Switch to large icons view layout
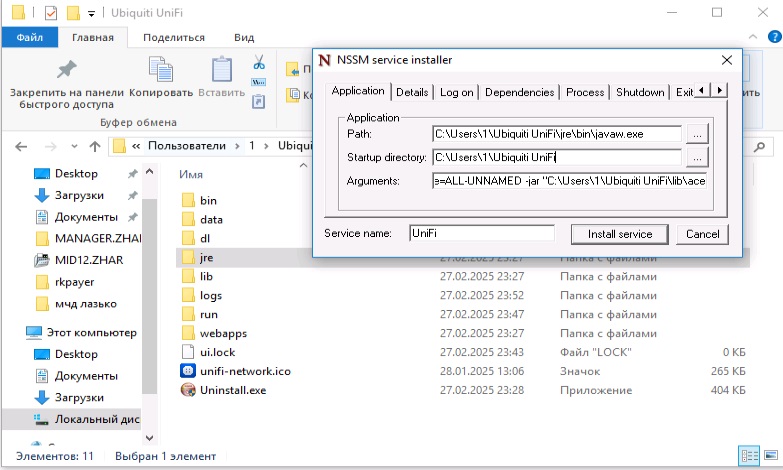783x470 pixels. click(771, 456)
